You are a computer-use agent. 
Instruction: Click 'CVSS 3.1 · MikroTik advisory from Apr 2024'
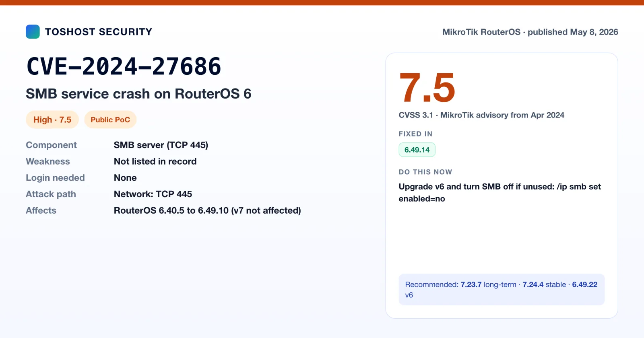pos(481,115)
